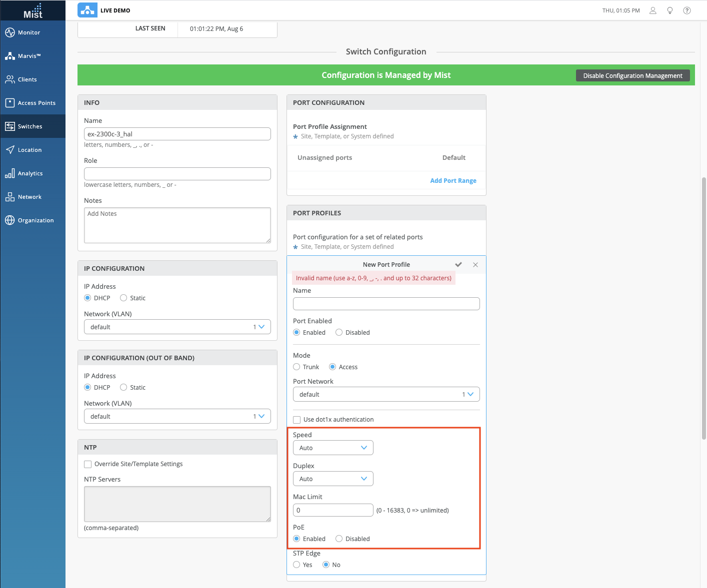707x588 pixels.
Task: Select Static under IP Configuration IP Address
Action: pos(123,298)
